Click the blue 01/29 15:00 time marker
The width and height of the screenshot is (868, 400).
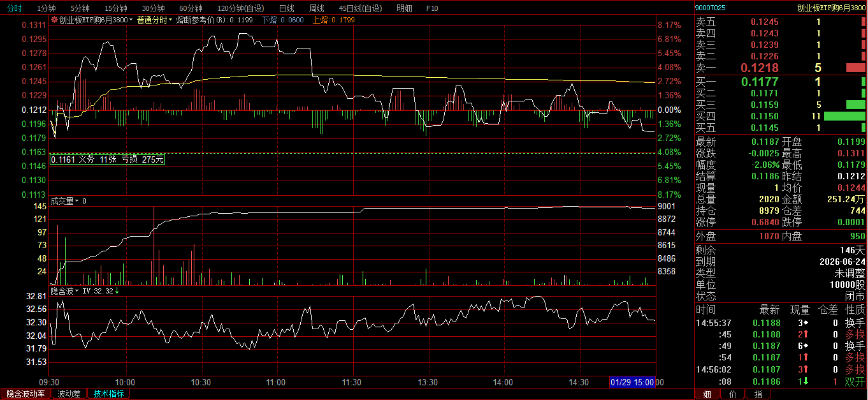pyautogui.click(x=632, y=381)
